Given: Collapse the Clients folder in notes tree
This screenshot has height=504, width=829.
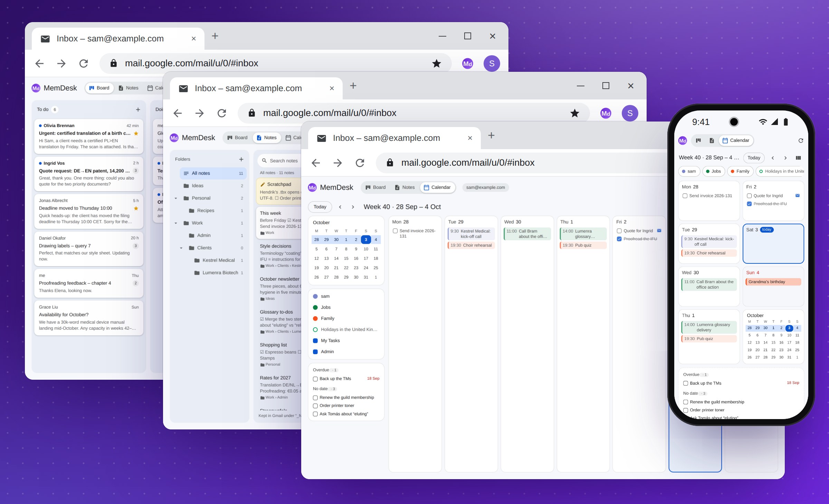Looking at the screenshot, I should coord(181,248).
